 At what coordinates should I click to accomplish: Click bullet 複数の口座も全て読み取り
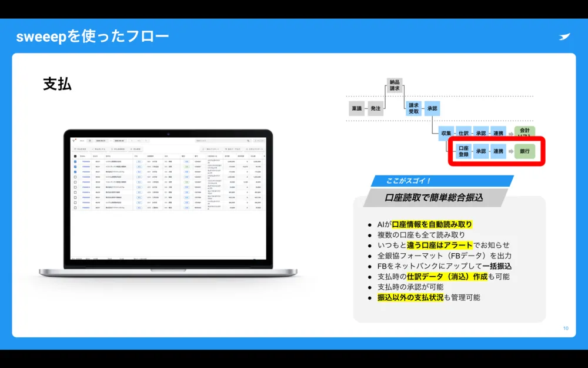421,235
